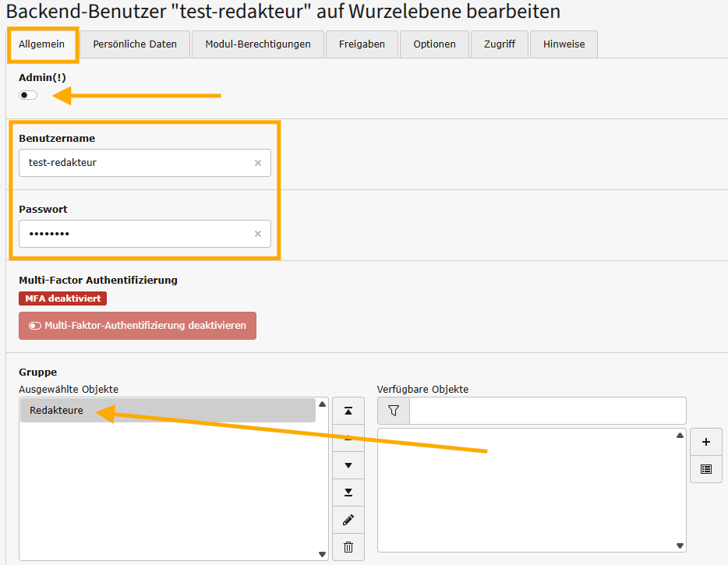Clear the Benutzername field with X

[258, 163]
